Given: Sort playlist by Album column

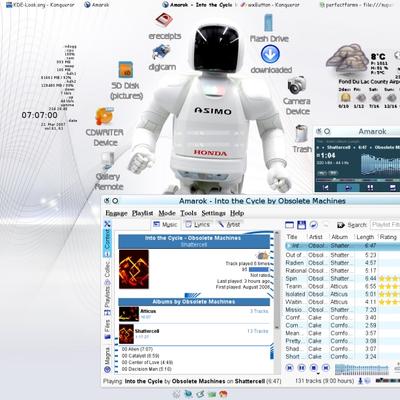Looking at the screenshot, I should click(342, 237).
